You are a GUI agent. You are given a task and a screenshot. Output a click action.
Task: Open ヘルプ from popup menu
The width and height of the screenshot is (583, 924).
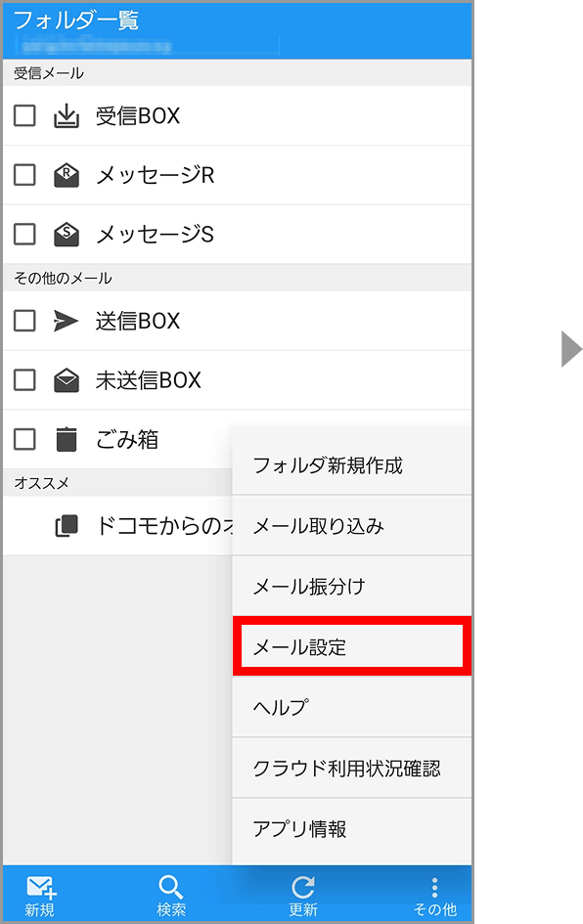coord(352,707)
